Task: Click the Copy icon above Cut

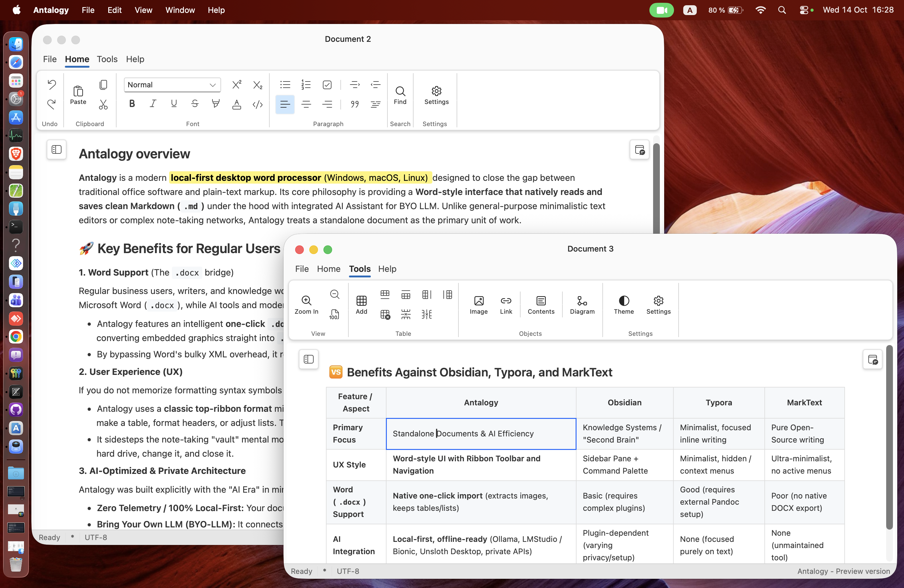Action: pos(103,84)
